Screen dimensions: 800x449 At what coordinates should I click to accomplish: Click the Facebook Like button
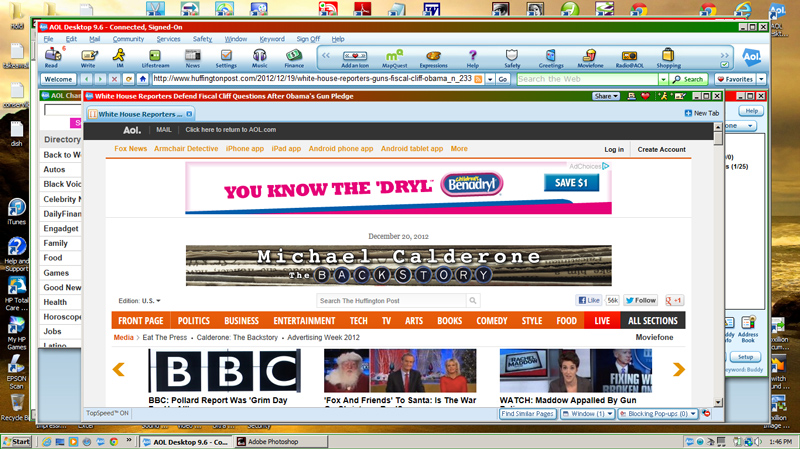pyautogui.click(x=588, y=301)
